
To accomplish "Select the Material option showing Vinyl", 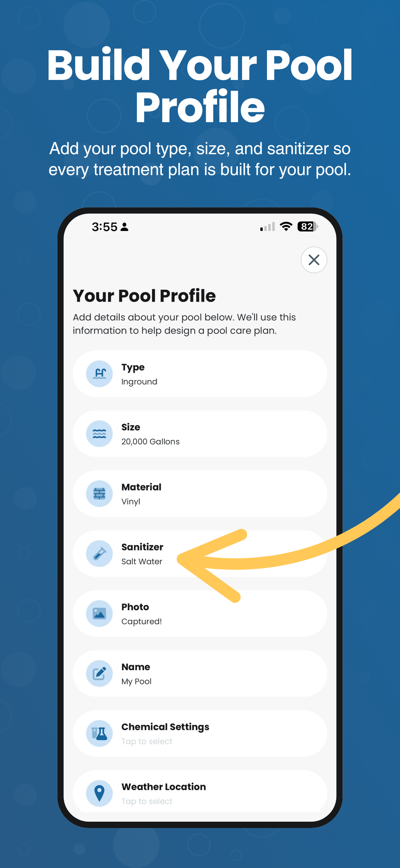I will pyautogui.click(x=200, y=494).
